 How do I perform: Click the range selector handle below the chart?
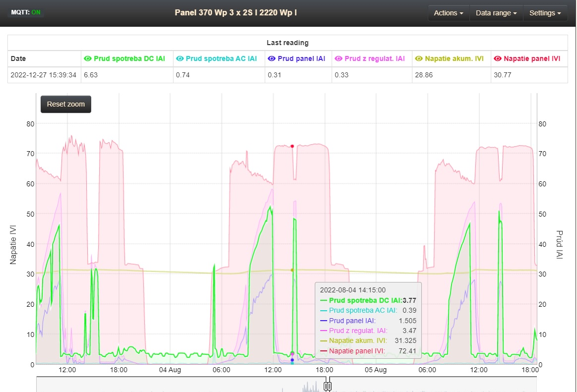click(x=327, y=386)
